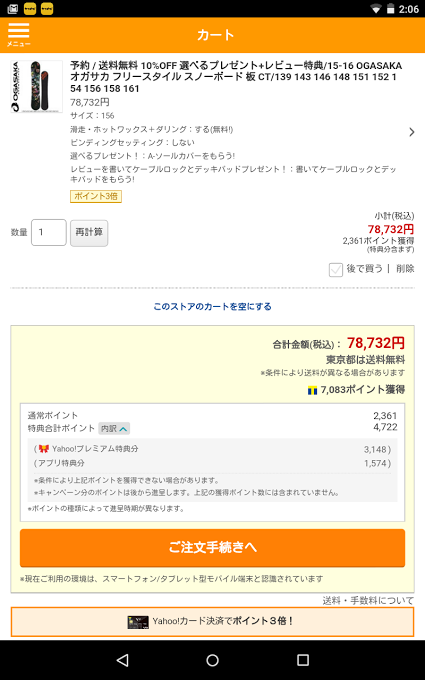Tap the Android back navigation button

(x=122, y=660)
